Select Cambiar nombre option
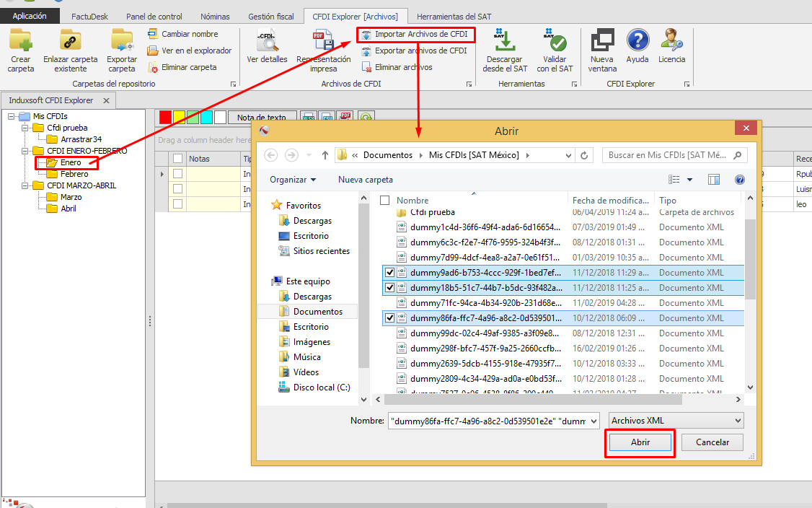Image resolution: width=812 pixels, height=508 pixels. click(182, 34)
